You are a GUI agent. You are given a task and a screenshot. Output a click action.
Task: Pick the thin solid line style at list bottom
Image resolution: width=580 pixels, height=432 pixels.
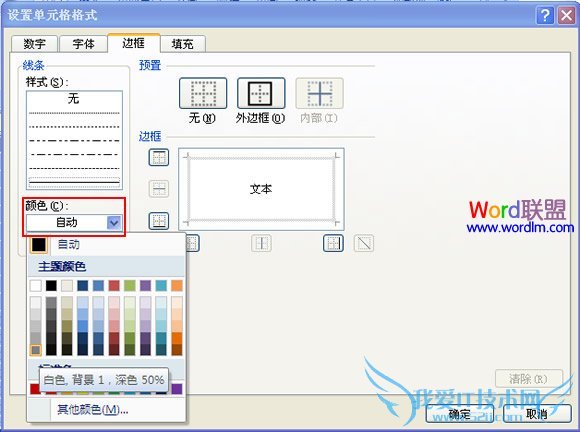point(74,182)
